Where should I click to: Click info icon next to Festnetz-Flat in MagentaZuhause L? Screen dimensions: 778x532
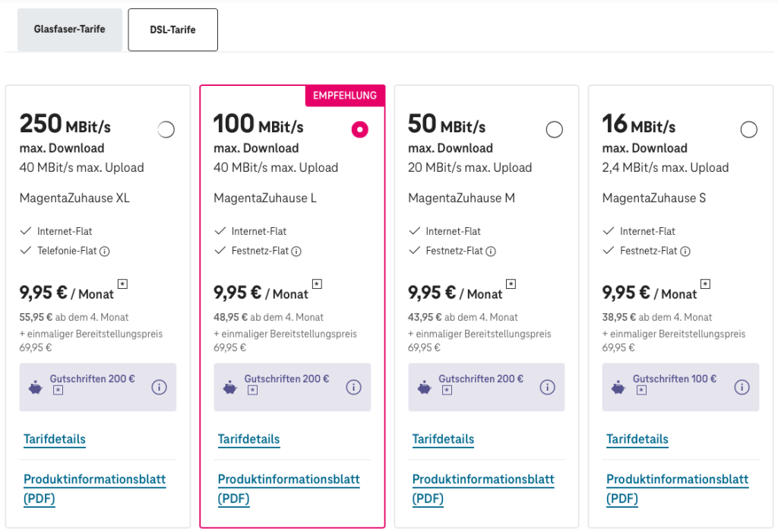tap(297, 251)
